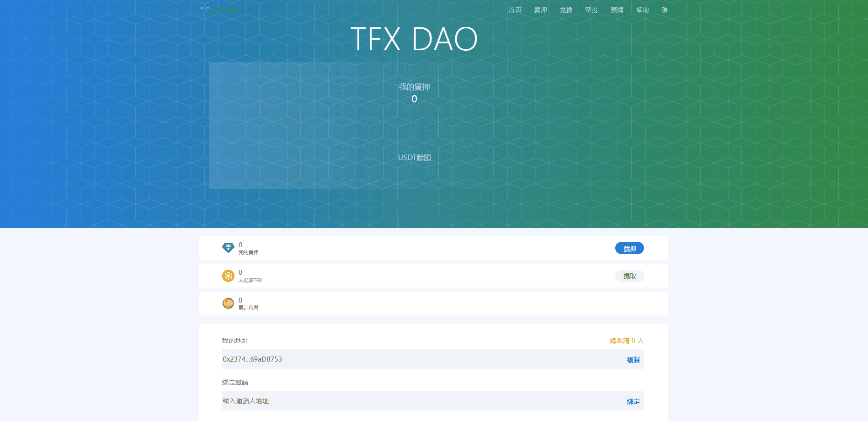Open the 幫助 page from the navbar

click(x=642, y=10)
